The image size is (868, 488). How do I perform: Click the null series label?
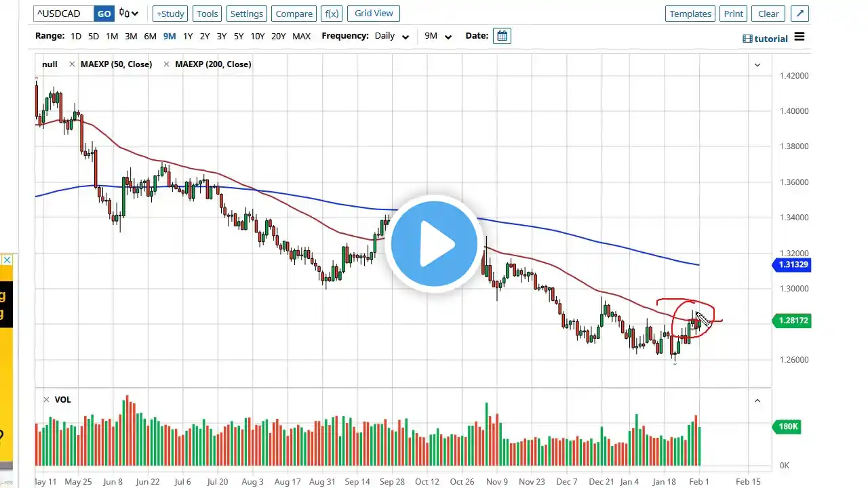(x=50, y=64)
